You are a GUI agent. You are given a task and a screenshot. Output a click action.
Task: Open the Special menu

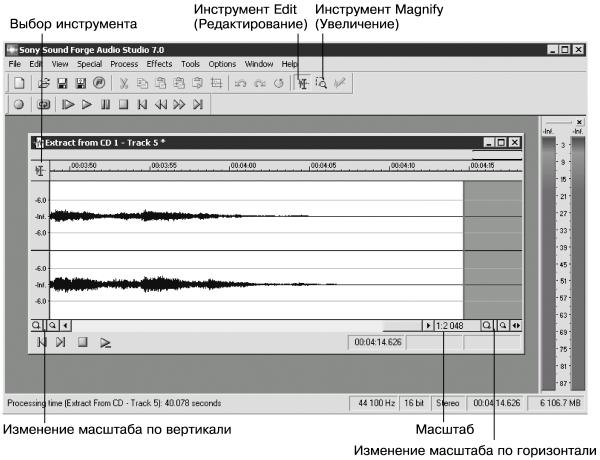pyautogui.click(x=90, y=64)
